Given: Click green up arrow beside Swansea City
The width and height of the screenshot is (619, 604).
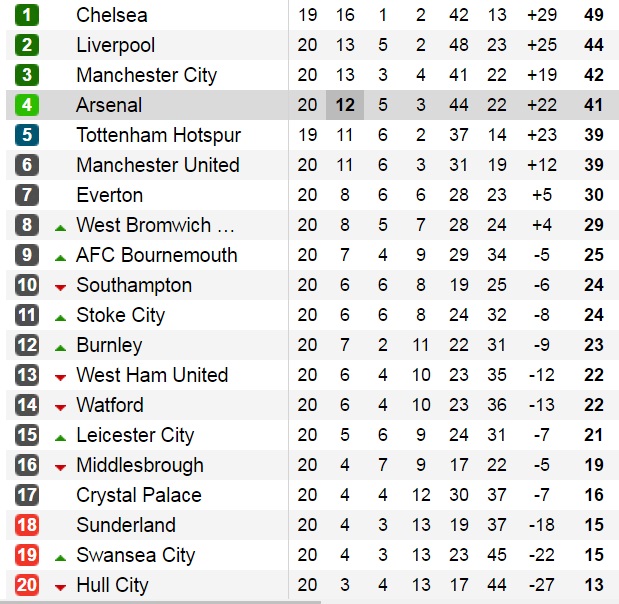Looking at the screenshot, I should pos(60,557).
